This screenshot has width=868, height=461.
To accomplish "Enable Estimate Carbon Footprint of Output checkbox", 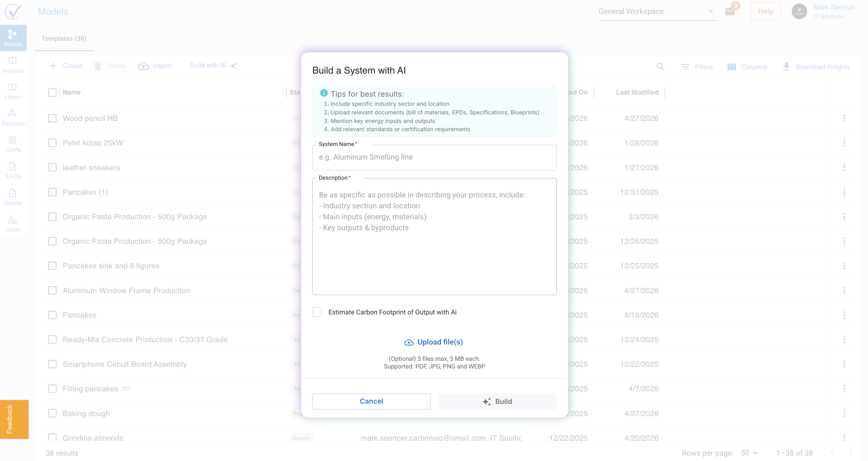I will coord(317,312).
